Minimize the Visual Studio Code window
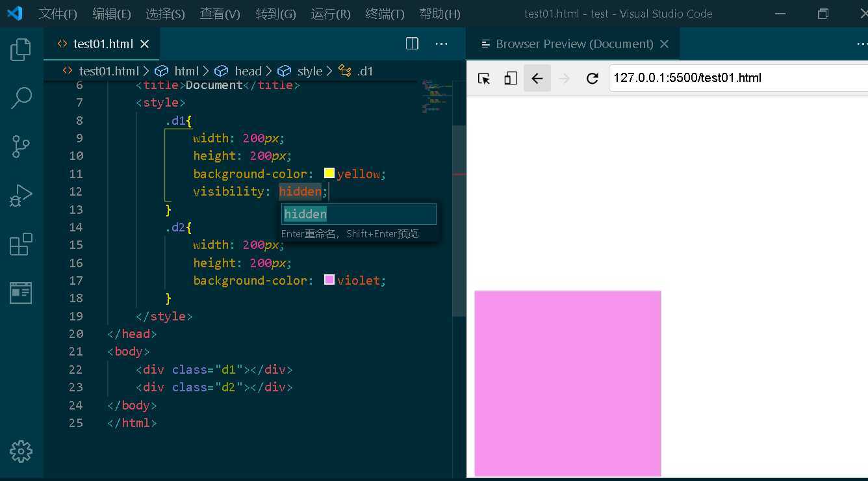 point(780,14)
